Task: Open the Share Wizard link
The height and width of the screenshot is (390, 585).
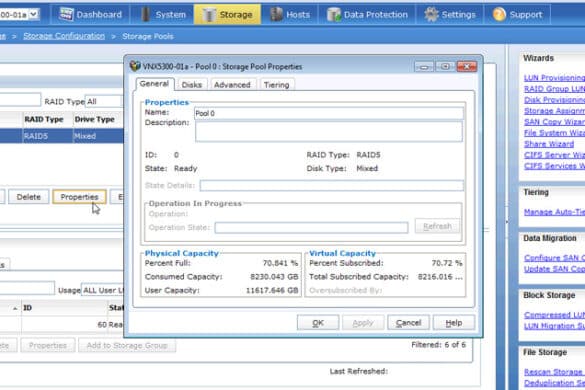Action: click(x=549, y=144)
